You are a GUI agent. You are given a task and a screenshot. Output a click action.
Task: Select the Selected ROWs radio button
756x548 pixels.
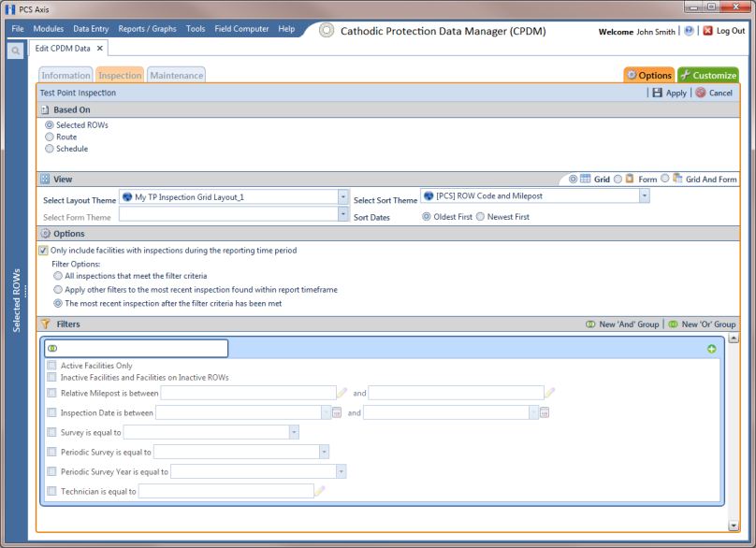tap(50, 124)
